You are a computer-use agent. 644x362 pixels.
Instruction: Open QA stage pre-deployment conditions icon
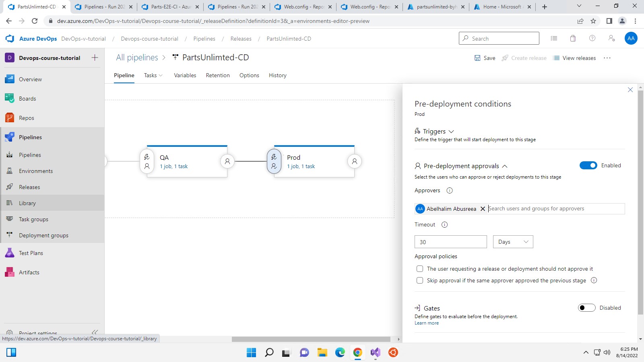pyautogui.click(x=147, y=161)
